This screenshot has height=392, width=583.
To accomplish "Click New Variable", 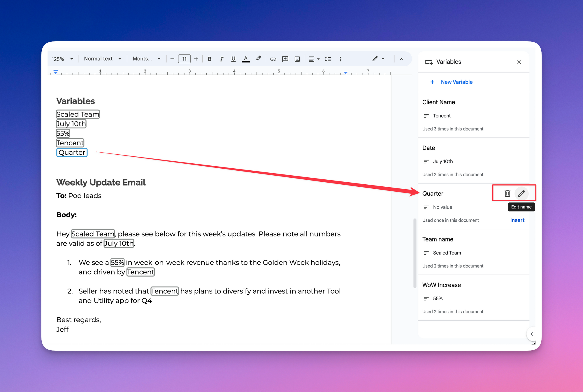I will click(x=456, y=82).
